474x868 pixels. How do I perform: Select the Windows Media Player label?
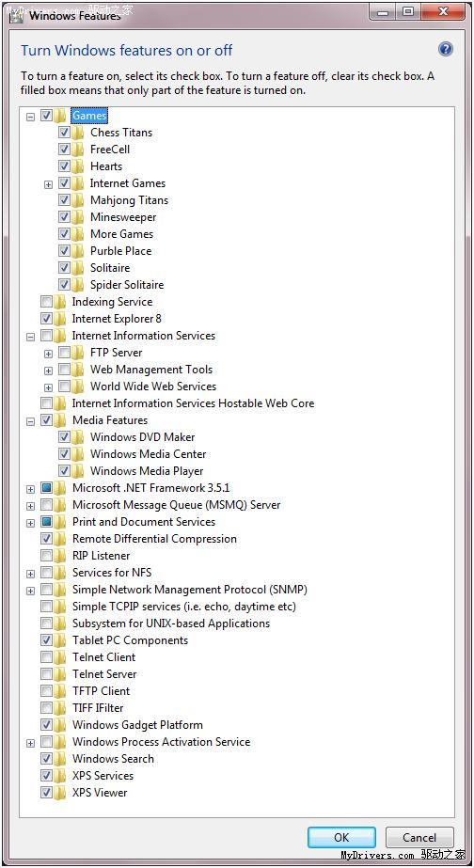(147, 471)
